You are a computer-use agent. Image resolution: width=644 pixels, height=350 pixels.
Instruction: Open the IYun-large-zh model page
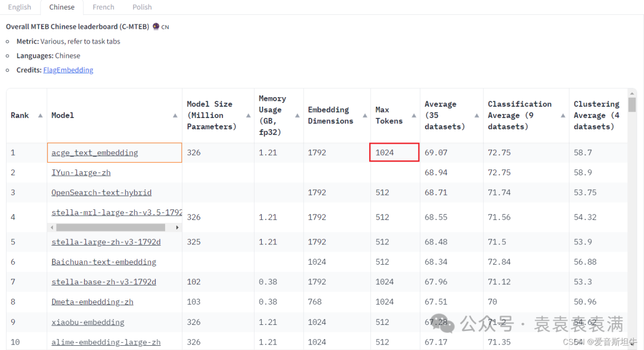(x=81, y=172)
